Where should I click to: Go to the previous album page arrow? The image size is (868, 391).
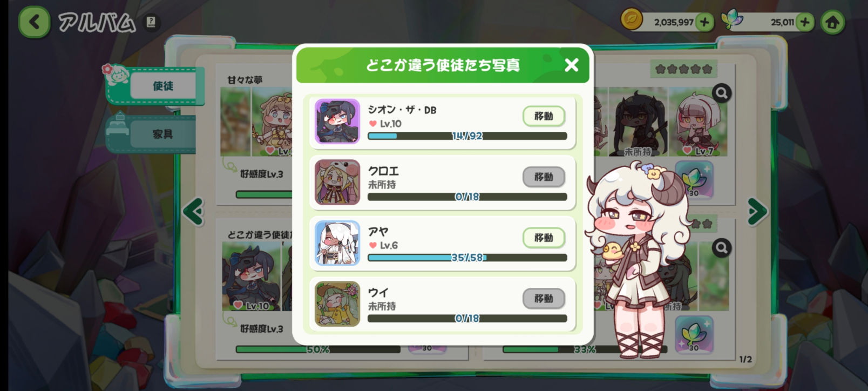[193, 211]
